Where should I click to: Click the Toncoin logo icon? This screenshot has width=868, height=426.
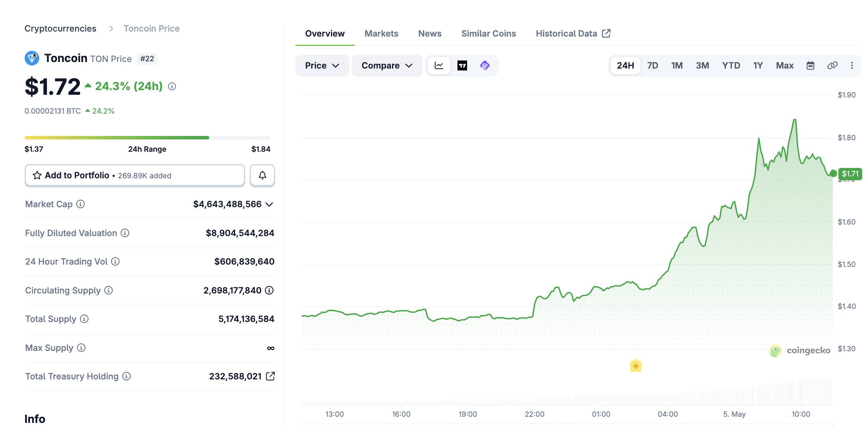click(32, 58)
